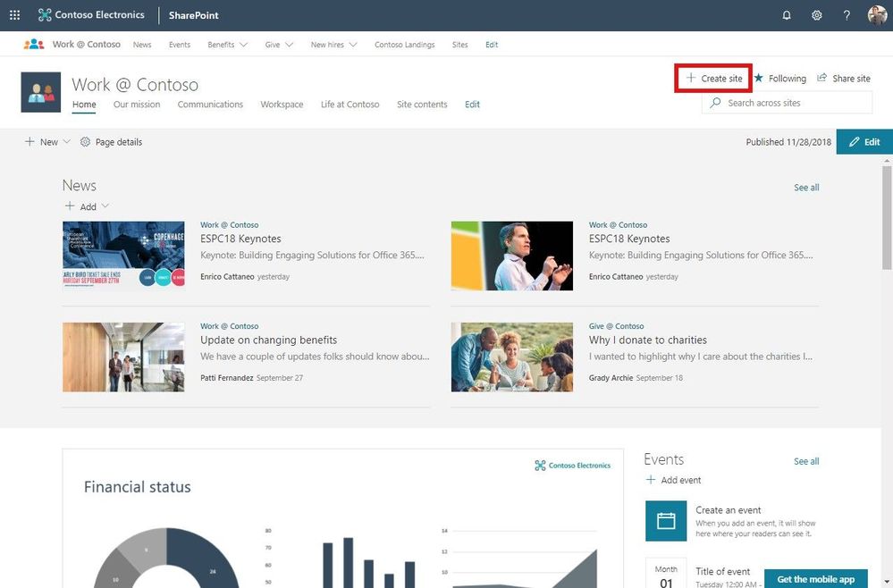This screenshot has width=893, height=588.
Task: Open the app launcher waffle icon
Action: pyautogui.click(x=15, y=15)
